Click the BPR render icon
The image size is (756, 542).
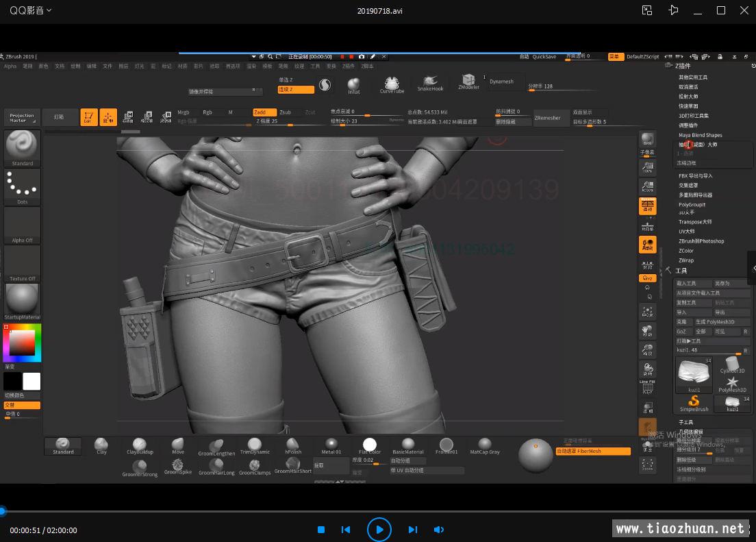648,140
